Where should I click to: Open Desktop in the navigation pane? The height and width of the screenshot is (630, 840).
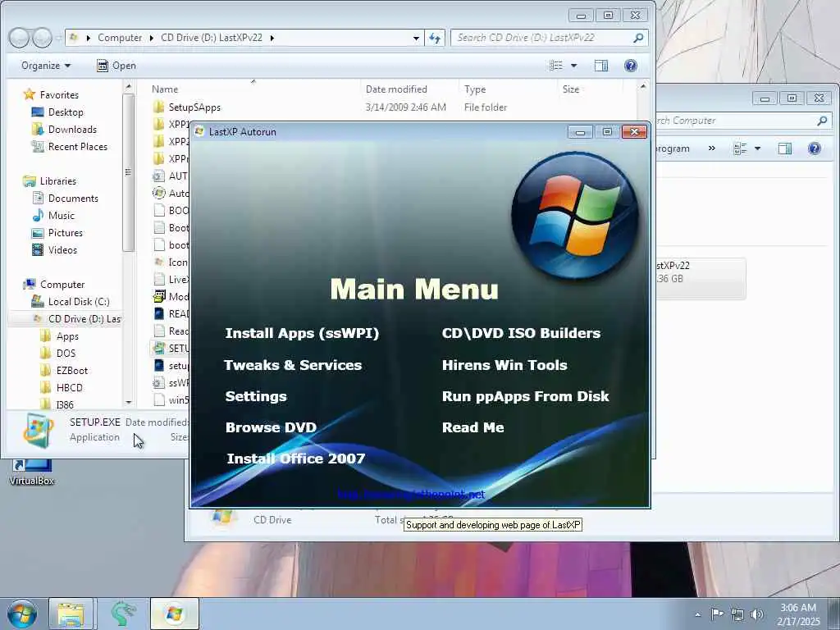(66, 112)
